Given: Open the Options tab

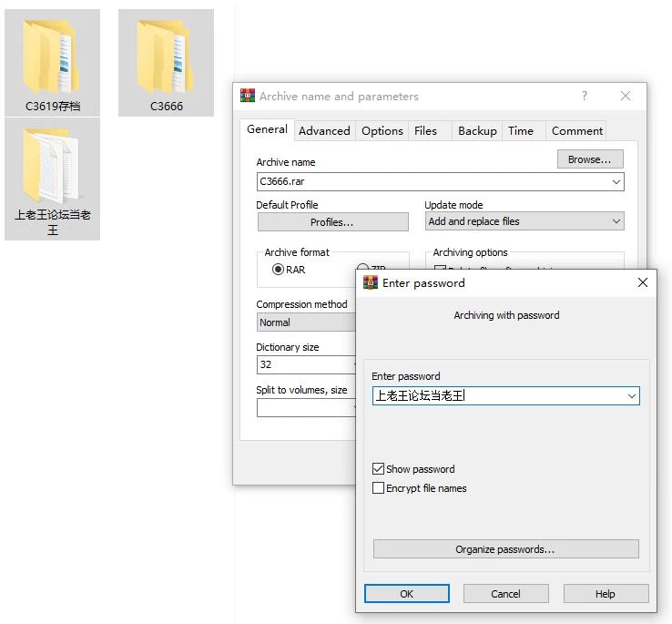Looking at the screenshot, I should pos(382,131).
